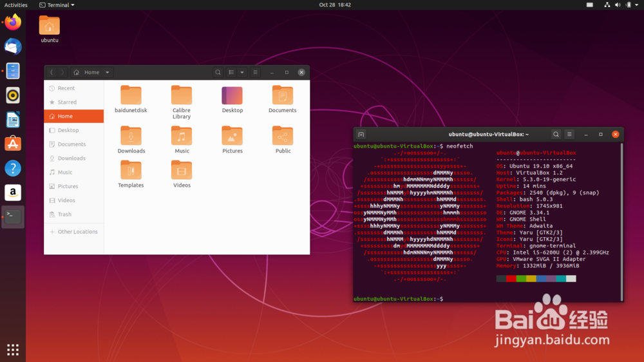Select Pictures in Files sidebar
The image size is (644, 362).
click(x=74, y=186)
